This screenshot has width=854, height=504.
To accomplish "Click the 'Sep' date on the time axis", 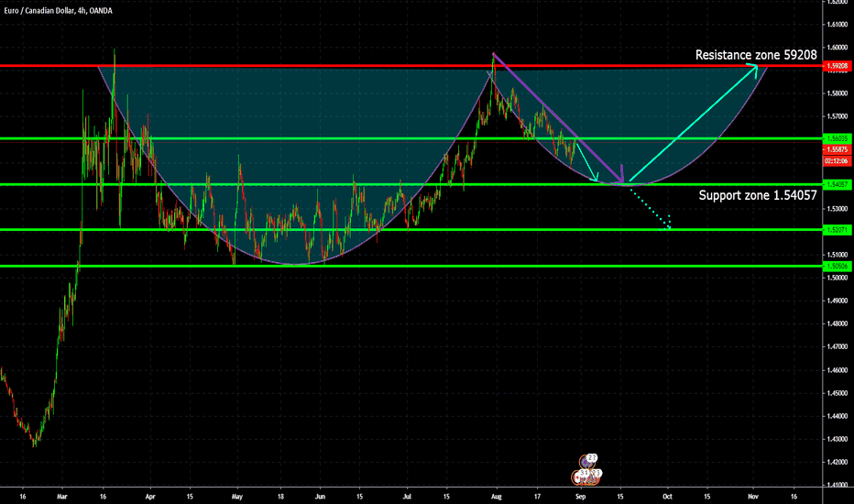I will pos(581,497).
